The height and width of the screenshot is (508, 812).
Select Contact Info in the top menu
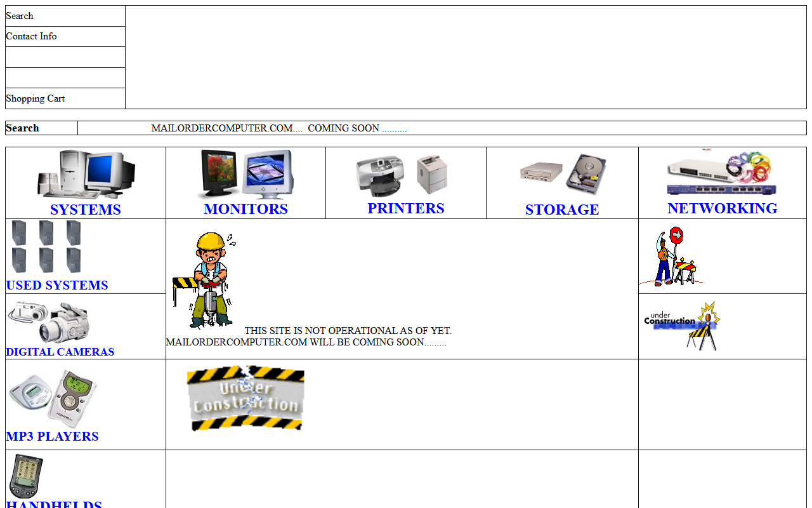(31, 36)
